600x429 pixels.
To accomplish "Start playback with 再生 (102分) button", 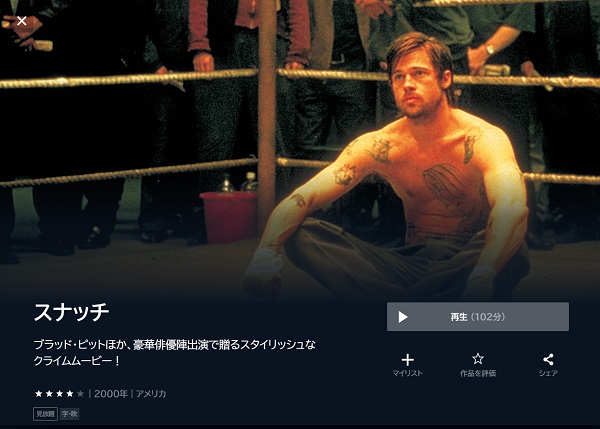I will [478, 317].
